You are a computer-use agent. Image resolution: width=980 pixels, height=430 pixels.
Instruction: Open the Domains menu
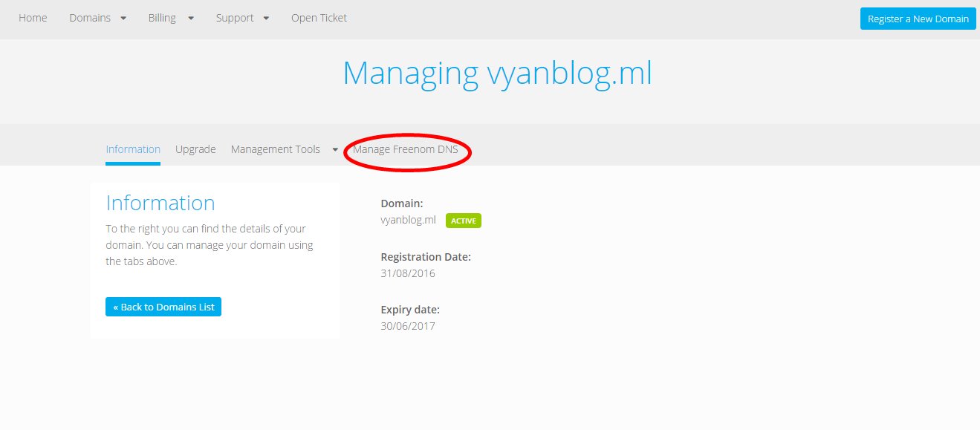(x=90, y=18)
